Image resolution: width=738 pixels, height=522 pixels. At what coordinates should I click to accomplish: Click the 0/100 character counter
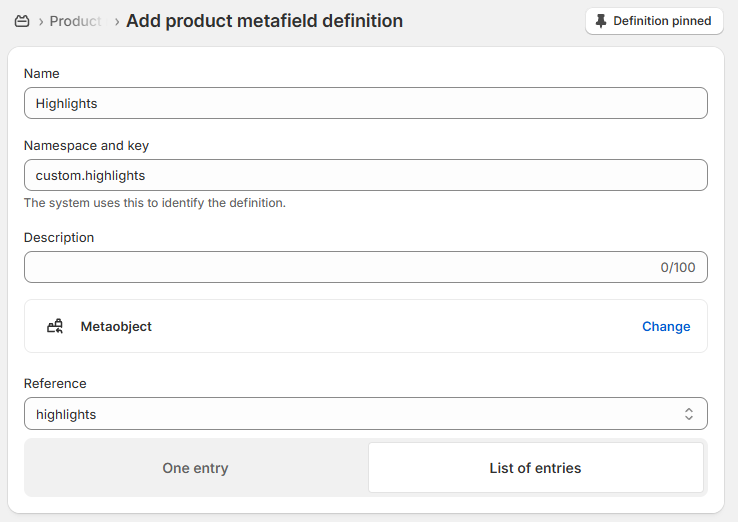677,267
